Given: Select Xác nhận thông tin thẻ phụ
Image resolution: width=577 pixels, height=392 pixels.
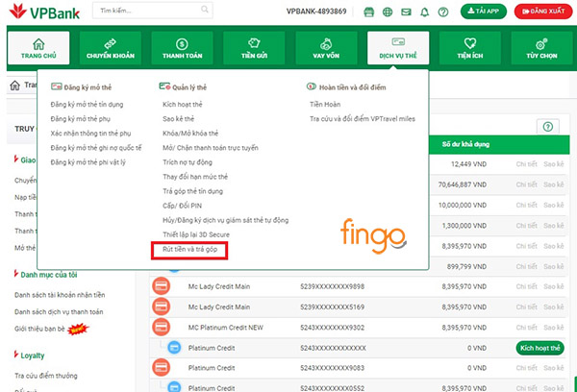Looking at the screenshot, I should coord(90,134).
